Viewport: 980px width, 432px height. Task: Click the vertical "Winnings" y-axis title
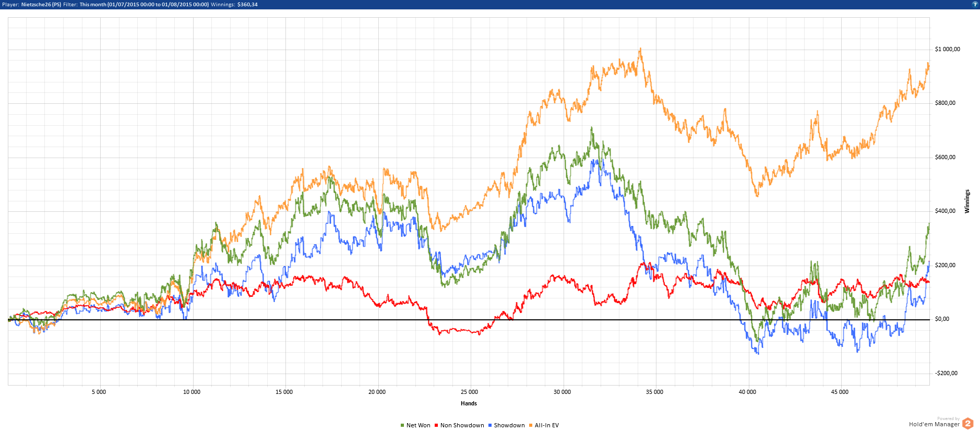pos(967,201)
